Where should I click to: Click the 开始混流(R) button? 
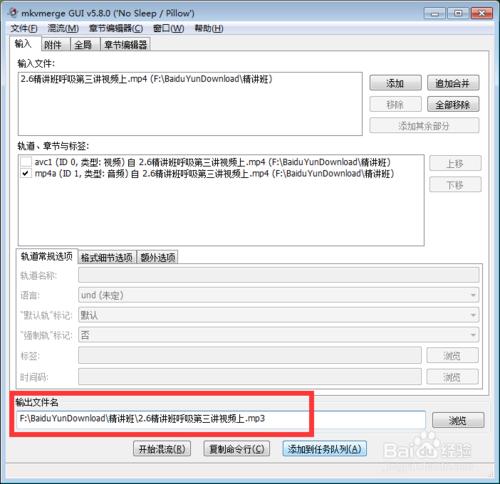coord(162,449)
